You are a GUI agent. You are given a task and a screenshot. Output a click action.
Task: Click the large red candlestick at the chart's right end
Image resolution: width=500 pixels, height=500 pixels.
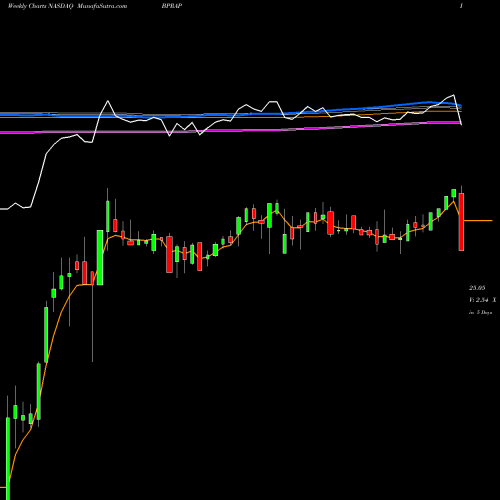coord(461,222)
